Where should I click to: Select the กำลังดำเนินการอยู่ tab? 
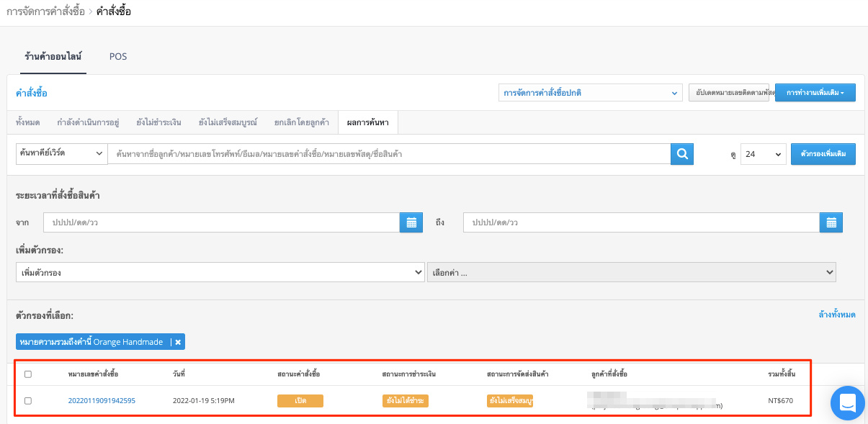tap(88, 122)
